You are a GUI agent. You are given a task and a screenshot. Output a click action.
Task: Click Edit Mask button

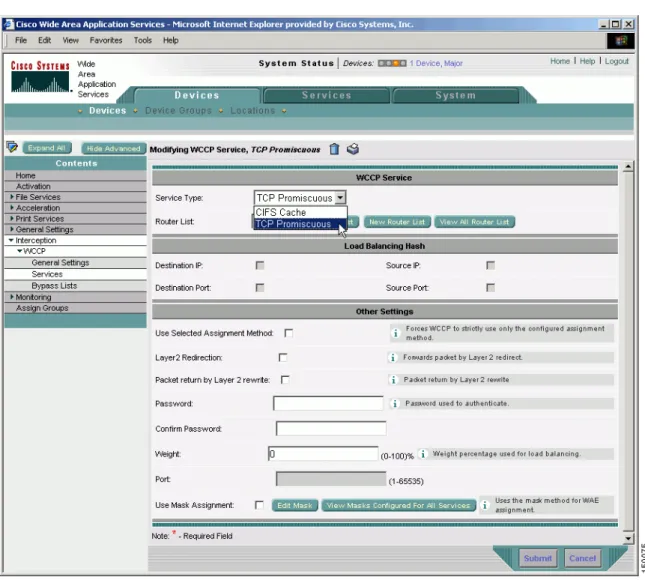(295, 505)
